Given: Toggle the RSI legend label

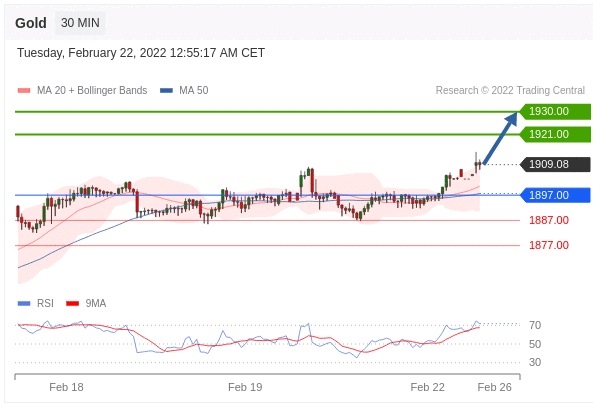Looking at the screenshot, I should 45,303.
